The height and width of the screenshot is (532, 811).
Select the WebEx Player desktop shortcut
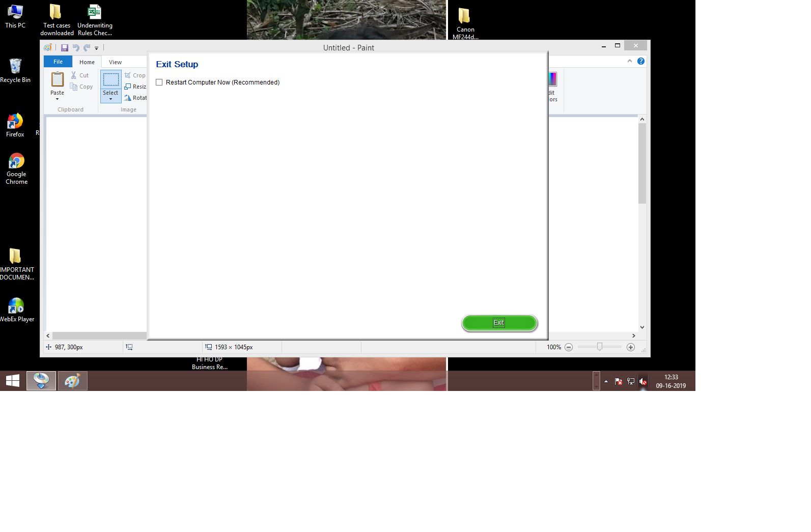[x=16, y=310]
